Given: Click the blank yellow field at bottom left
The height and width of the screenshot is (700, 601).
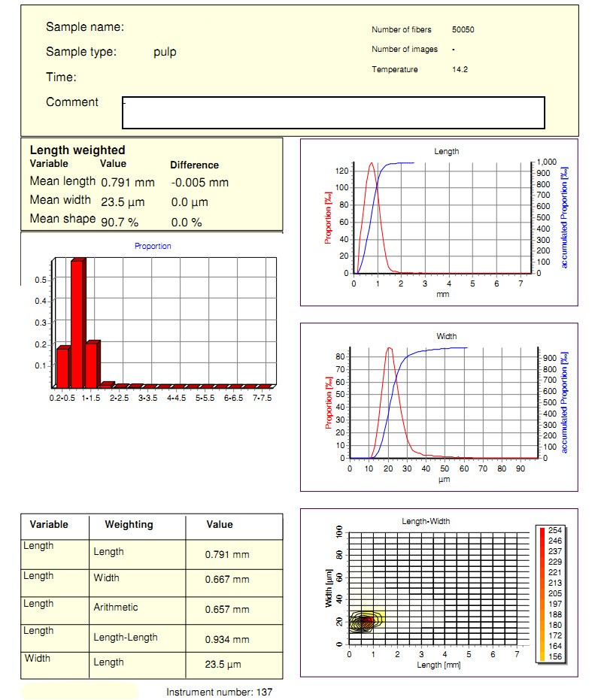Looking at the screenshot, I should [x=79, y=692].
